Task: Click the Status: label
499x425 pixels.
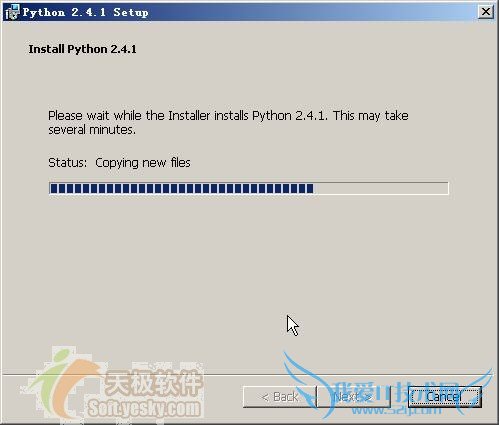Action: point(67,163)
